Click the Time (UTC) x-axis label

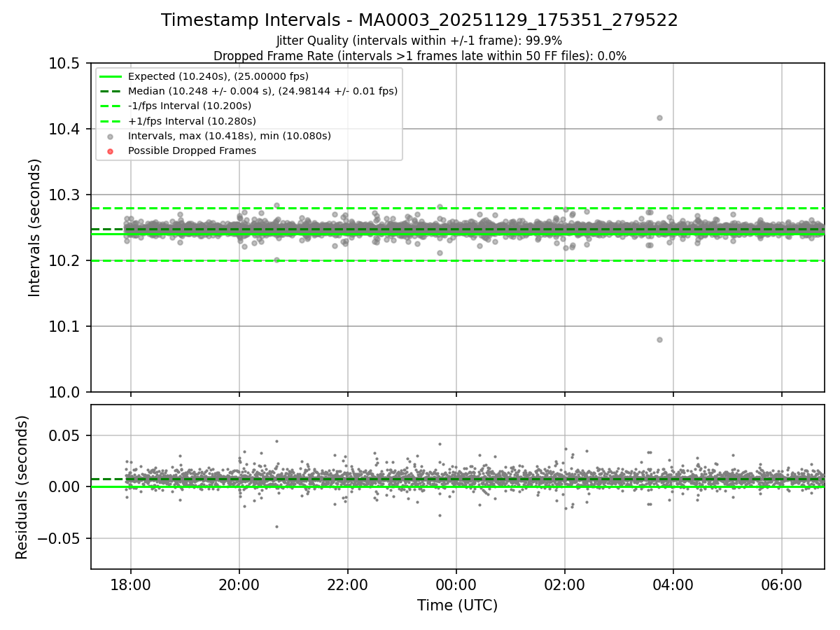click(457, 605)
